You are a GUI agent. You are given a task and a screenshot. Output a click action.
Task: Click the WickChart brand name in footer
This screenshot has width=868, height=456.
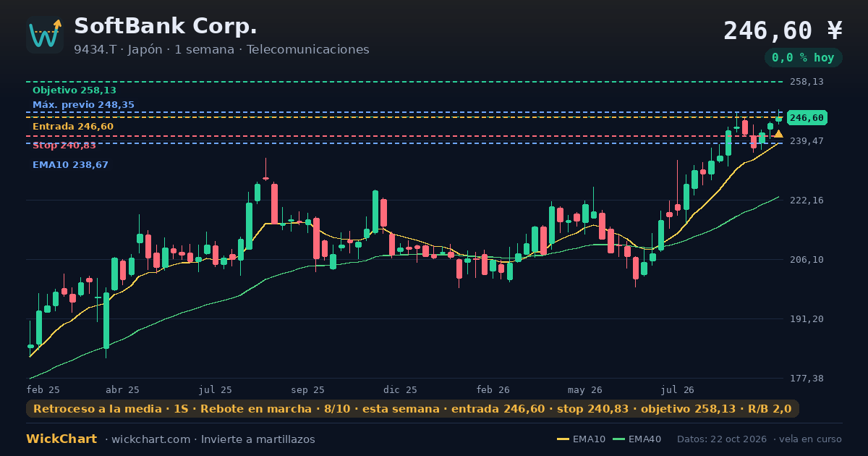pyautogui.click(x=61, y=439)
